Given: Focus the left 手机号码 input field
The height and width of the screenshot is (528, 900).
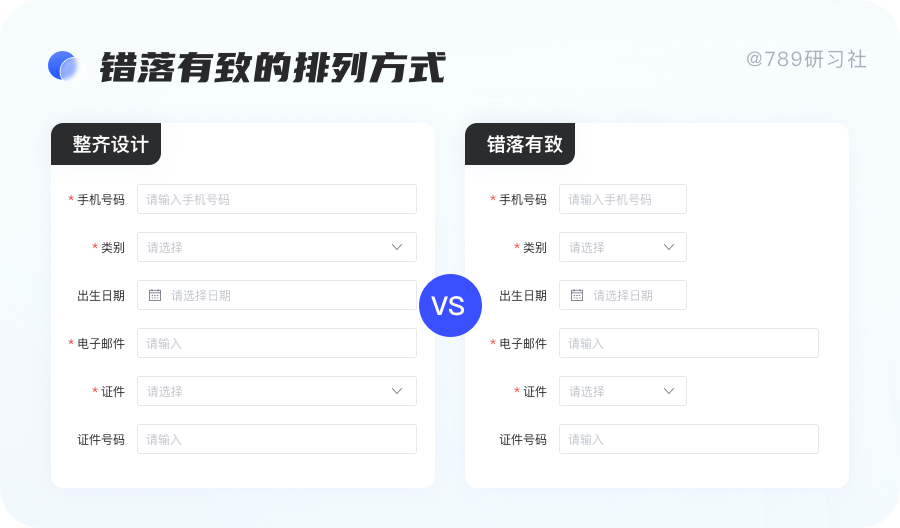Looking at the screenshot, I should coord(277,199).
